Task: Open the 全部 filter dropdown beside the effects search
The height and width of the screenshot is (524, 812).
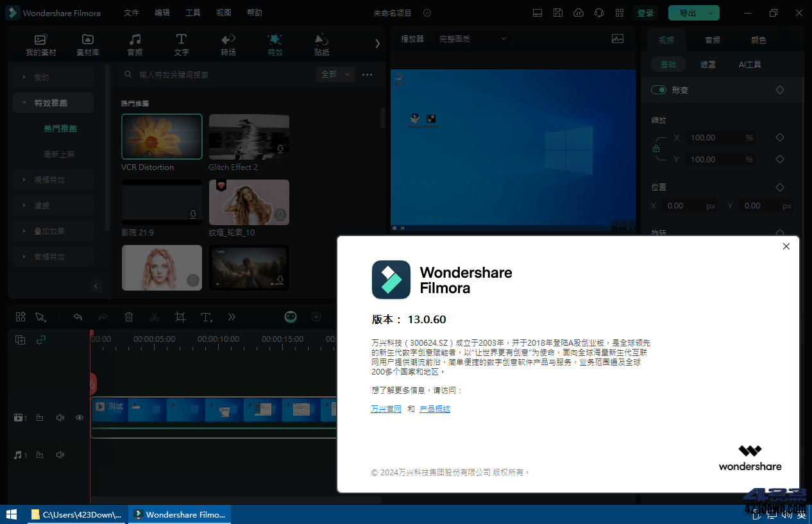Action: click(x=335, y=74)
